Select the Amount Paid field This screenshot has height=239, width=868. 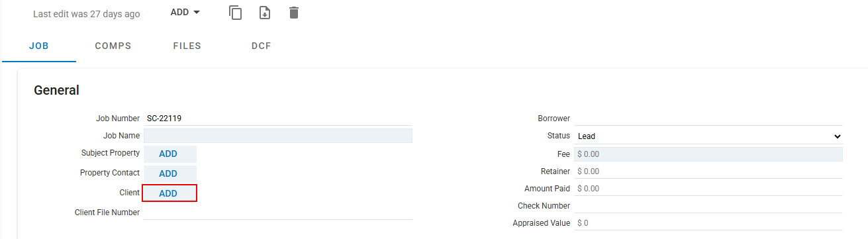708,189
